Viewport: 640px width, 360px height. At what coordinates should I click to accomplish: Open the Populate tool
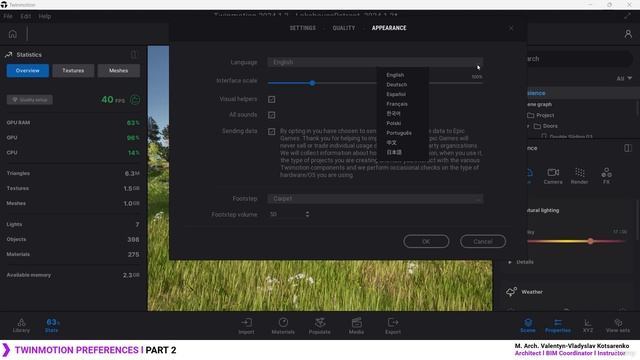point(320,326)
